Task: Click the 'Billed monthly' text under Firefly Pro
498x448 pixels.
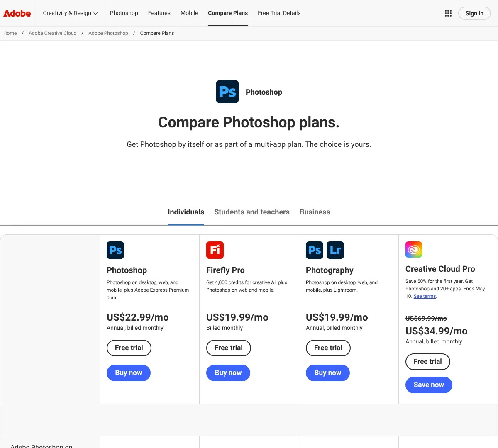Action: pos(225,328)
